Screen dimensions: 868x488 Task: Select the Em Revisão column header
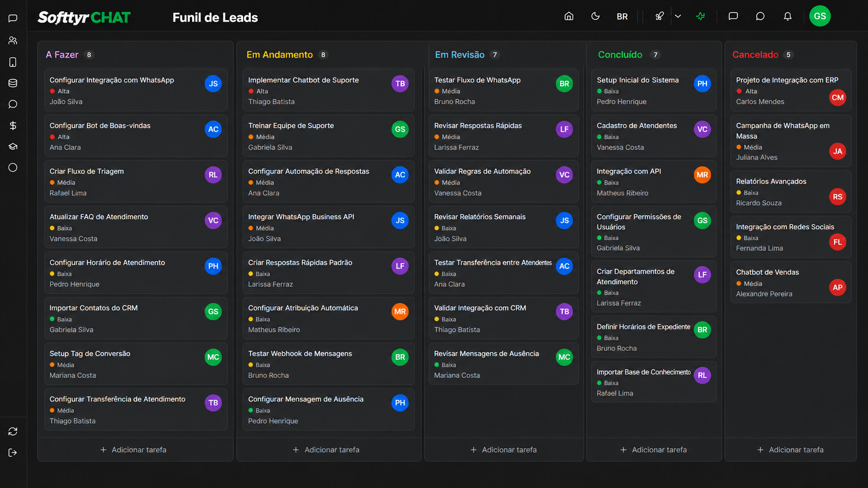(460, 55)
